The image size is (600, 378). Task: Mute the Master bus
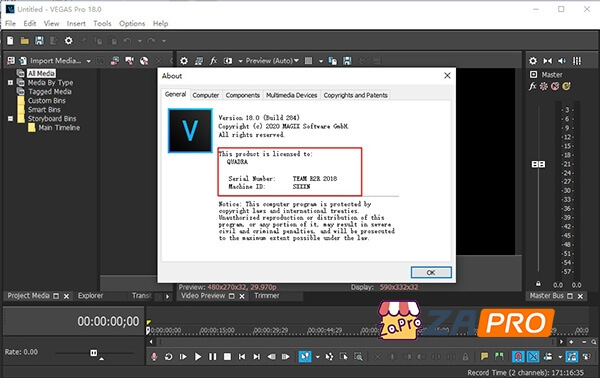[555, 86]
